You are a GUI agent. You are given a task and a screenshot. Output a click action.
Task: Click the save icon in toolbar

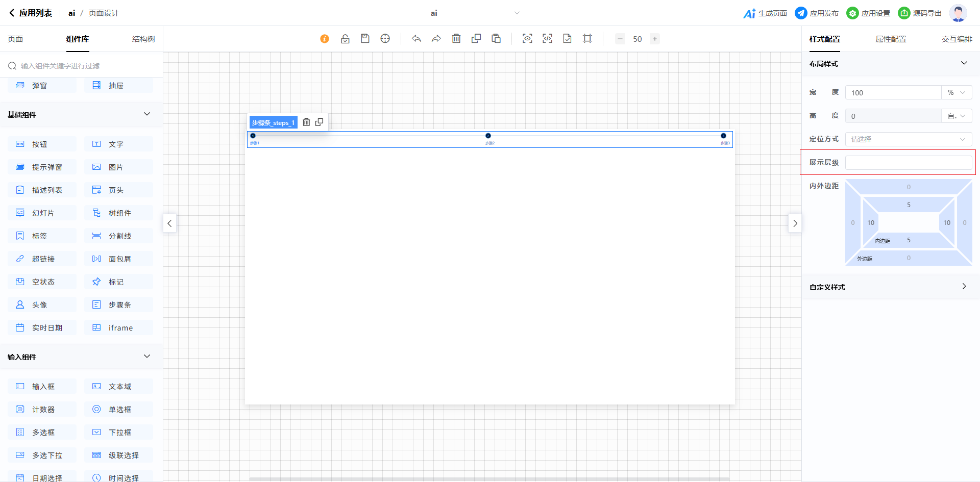click(365, 39)
